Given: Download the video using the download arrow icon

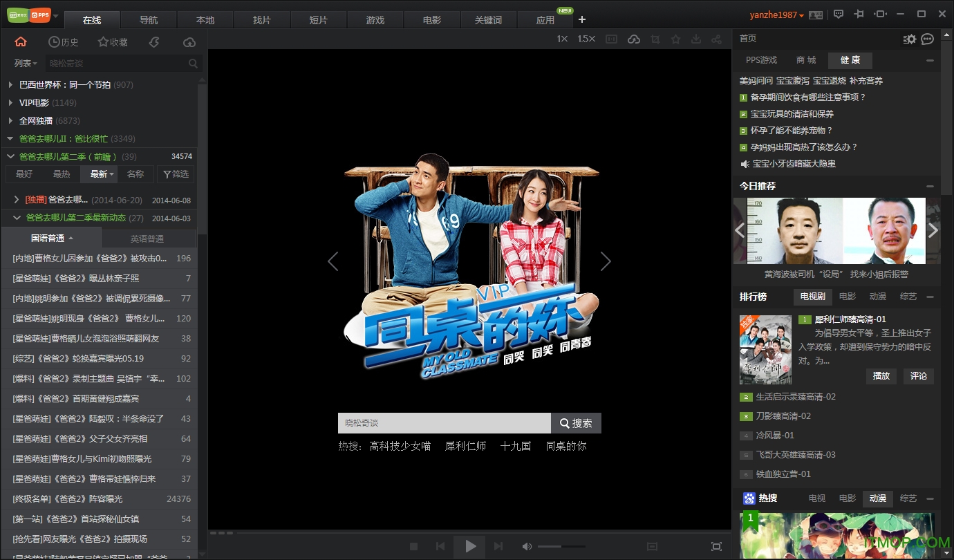Looking at the screenshot, I should (x=695, y=39).
